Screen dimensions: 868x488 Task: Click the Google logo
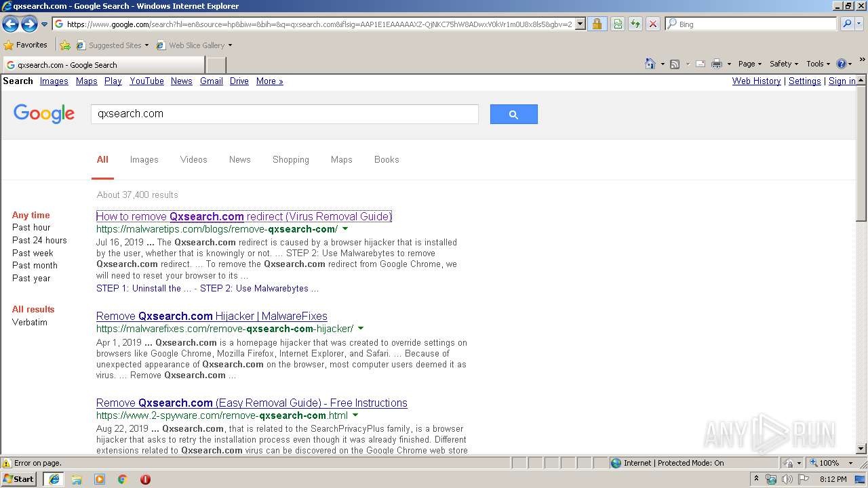pyautogui.click(x=44, y=114)
